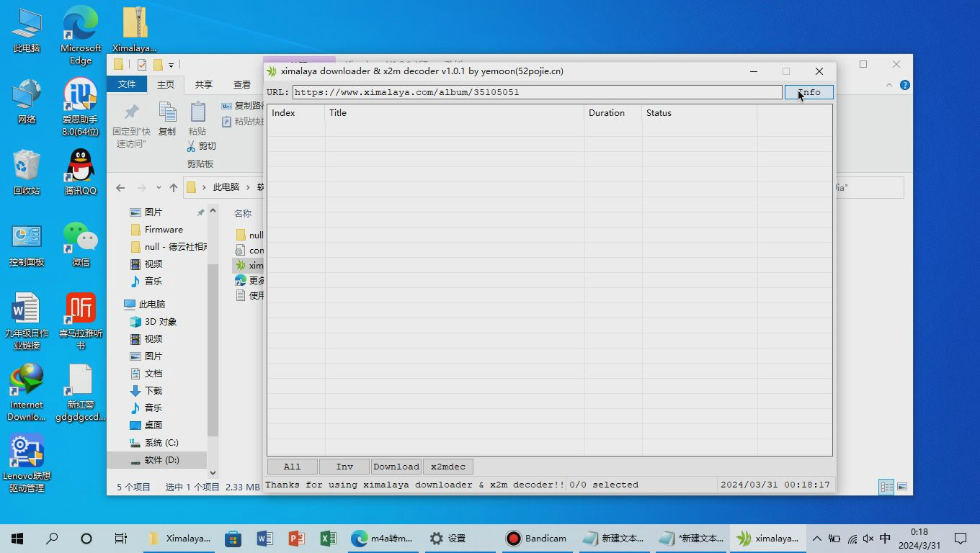The image size is (980, 553).
Task: Switch to unsaved *新建文本 Notepad taskbar item
Action: click(x=690, y=539)
